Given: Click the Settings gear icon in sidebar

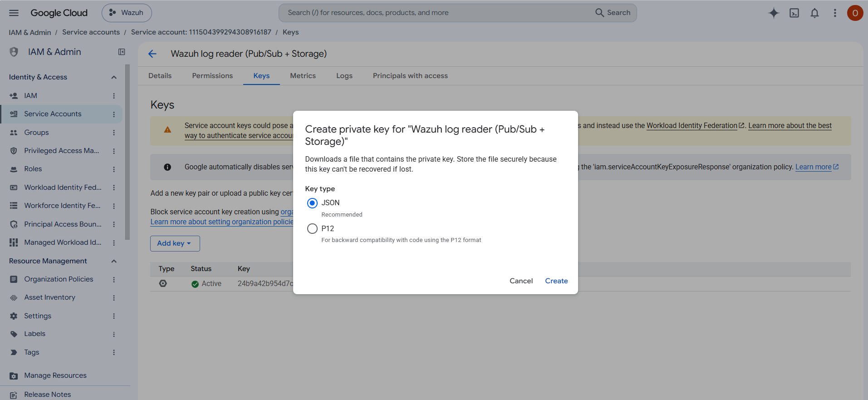Looking at the screenshot, I should (x=14, y=316).
